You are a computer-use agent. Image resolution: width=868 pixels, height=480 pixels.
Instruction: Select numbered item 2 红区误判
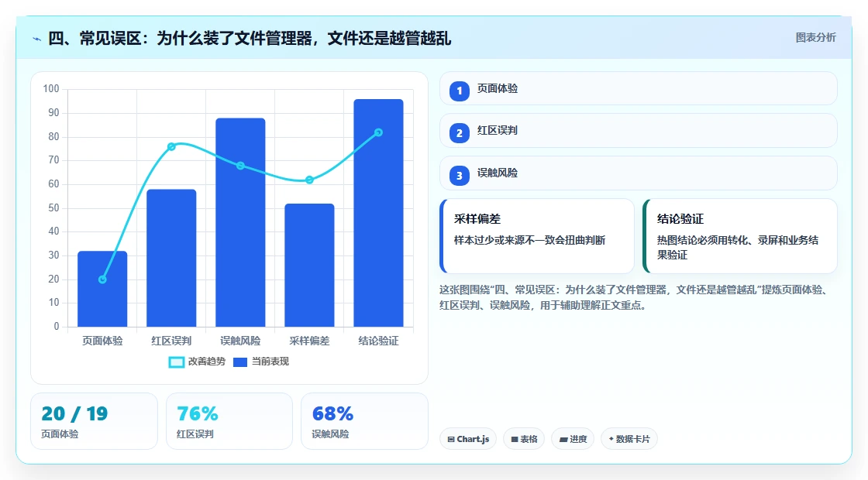coord(639,131)
